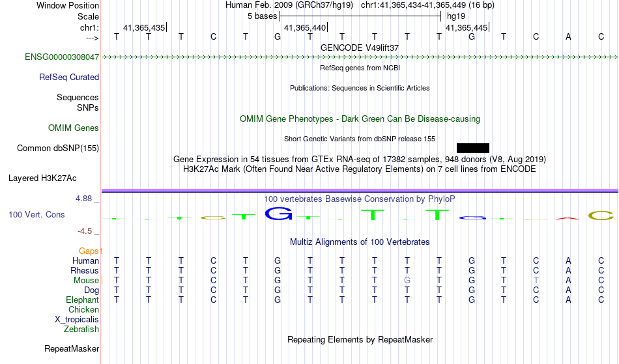Select the Common dbSNP(155) track label
The image size is (619, 364).
(x=58, y=148)
